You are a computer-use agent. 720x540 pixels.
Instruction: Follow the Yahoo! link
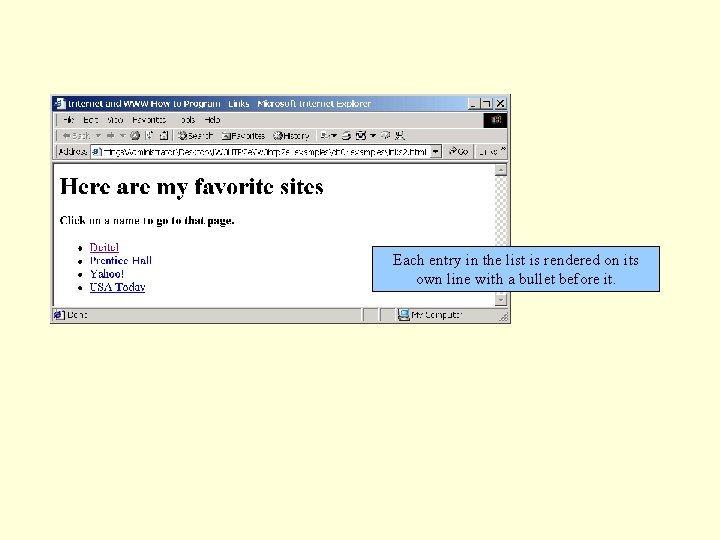107,274
